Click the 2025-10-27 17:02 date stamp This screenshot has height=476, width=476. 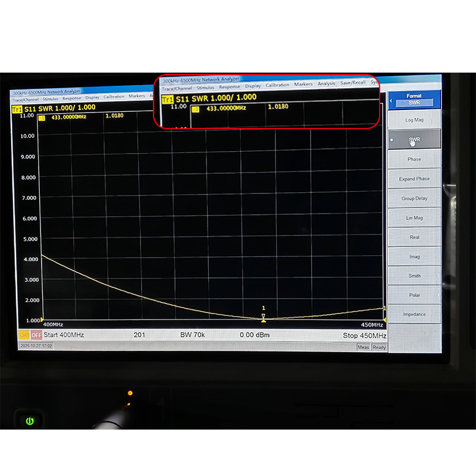tap(36, 346)
